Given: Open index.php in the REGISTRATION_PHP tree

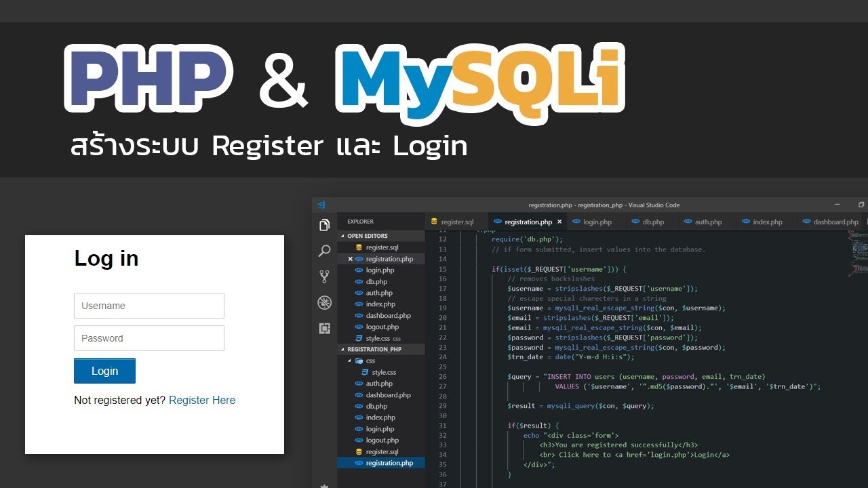Looking at the screenshot, I should tap(380, 418).
